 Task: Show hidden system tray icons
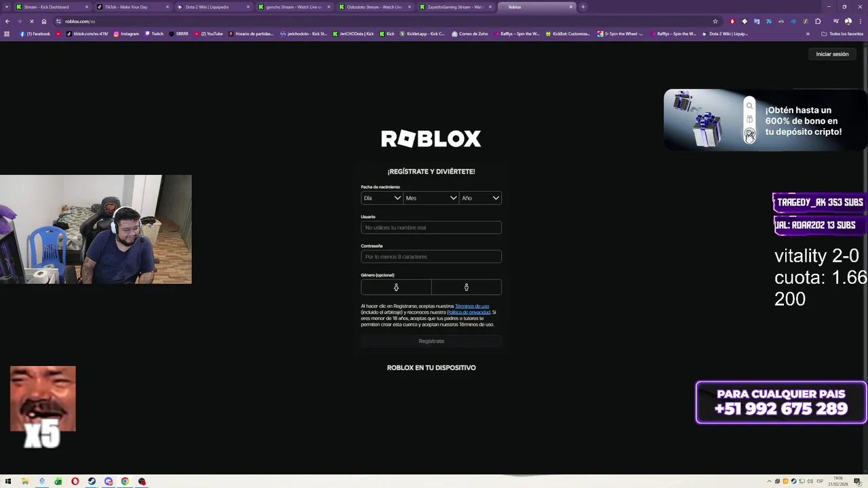click(x=770, y=482)
